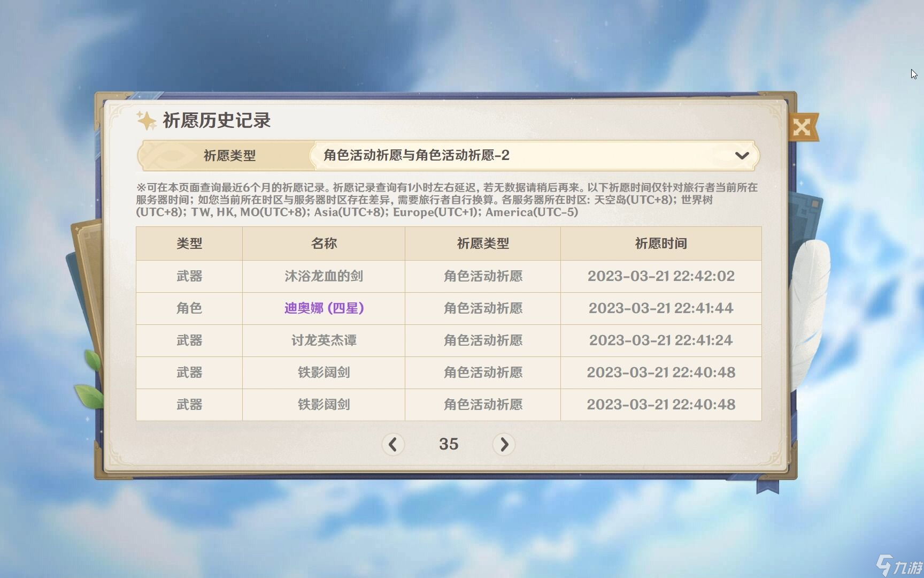Select the 沐浴龙血的剑 name cell
This screenshot has height=578, width=924.
click(x=324, y=276)
